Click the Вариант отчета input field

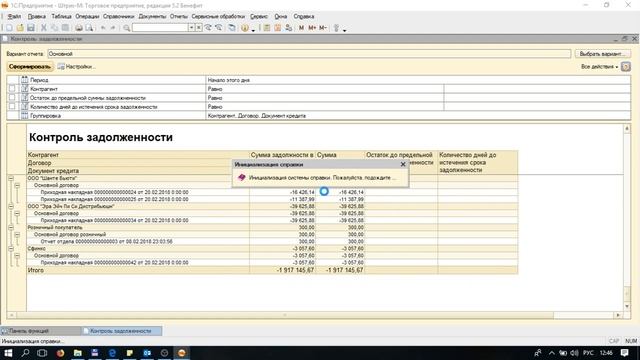(309, 54)
